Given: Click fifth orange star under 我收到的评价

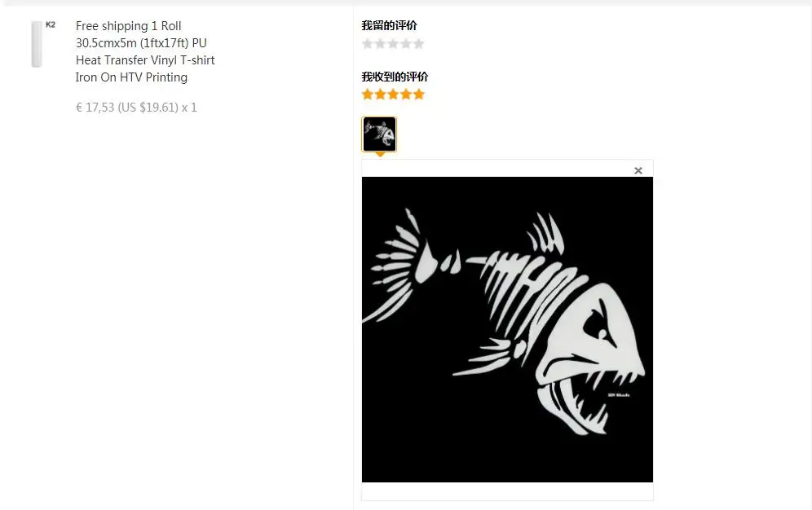Looking at the screenshot, I should pos(418,95).
